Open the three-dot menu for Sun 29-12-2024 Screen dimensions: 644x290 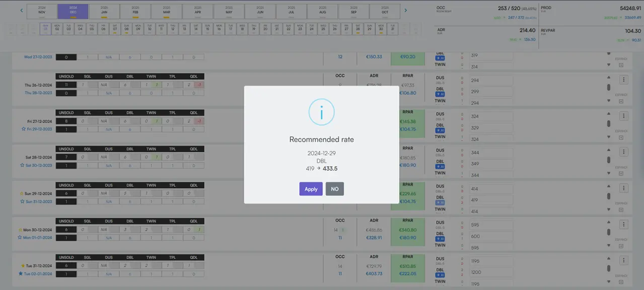(624, 188)
